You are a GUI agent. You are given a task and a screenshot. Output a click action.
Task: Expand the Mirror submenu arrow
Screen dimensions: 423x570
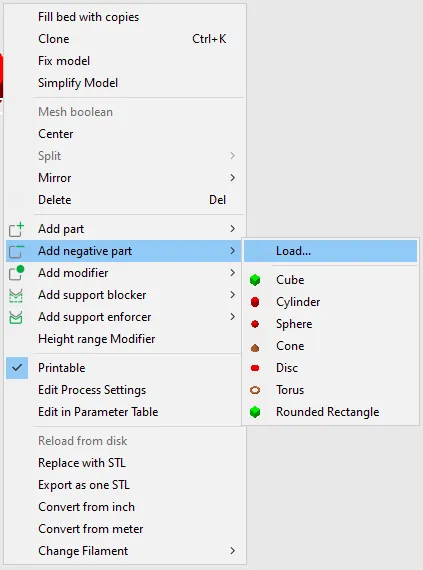(x=233, y=178)
